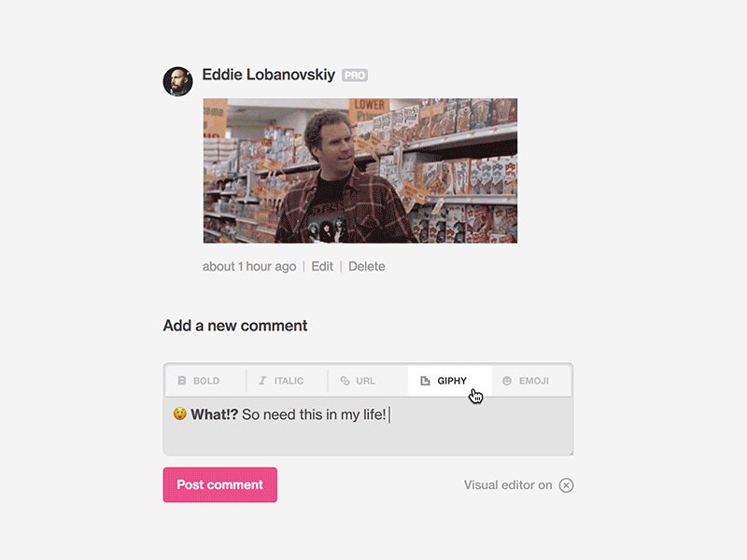Screen dimensions: 747x560
Task: Click the URL chain-link icon
Action: [345, 381]
